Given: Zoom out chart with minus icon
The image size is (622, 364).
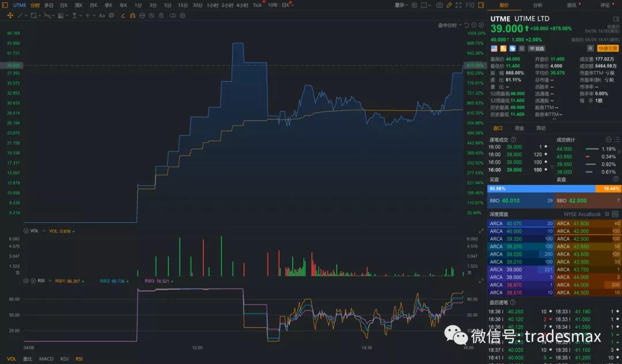Looking at the screenshot, I should [474, 25].
